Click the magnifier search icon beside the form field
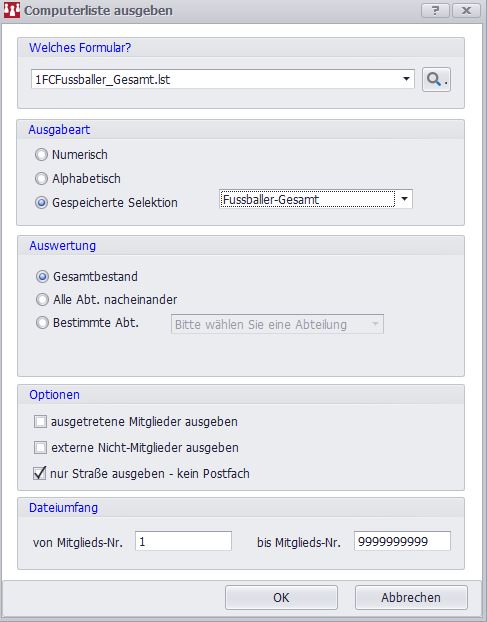The width and height of the screenshot is (487, 622). click(x=436, y=79)
